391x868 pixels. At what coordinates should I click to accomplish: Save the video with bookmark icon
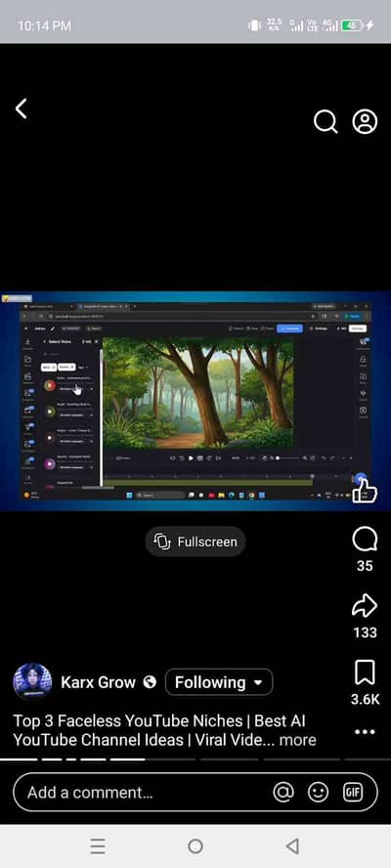point(365,673)
